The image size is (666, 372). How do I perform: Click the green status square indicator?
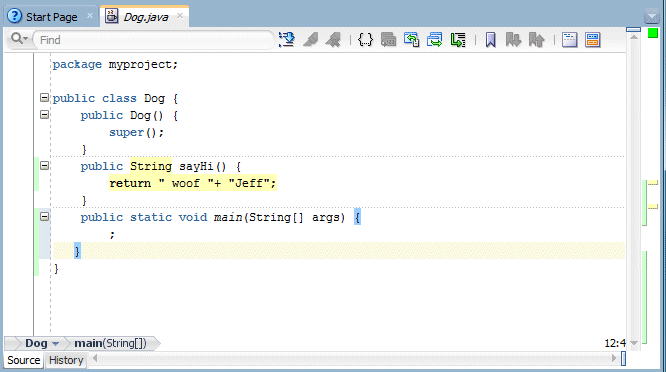click(653, 33)
